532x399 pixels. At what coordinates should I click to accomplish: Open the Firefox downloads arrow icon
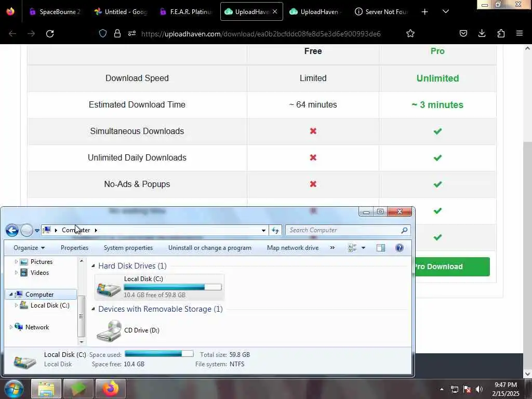point(482,33)
